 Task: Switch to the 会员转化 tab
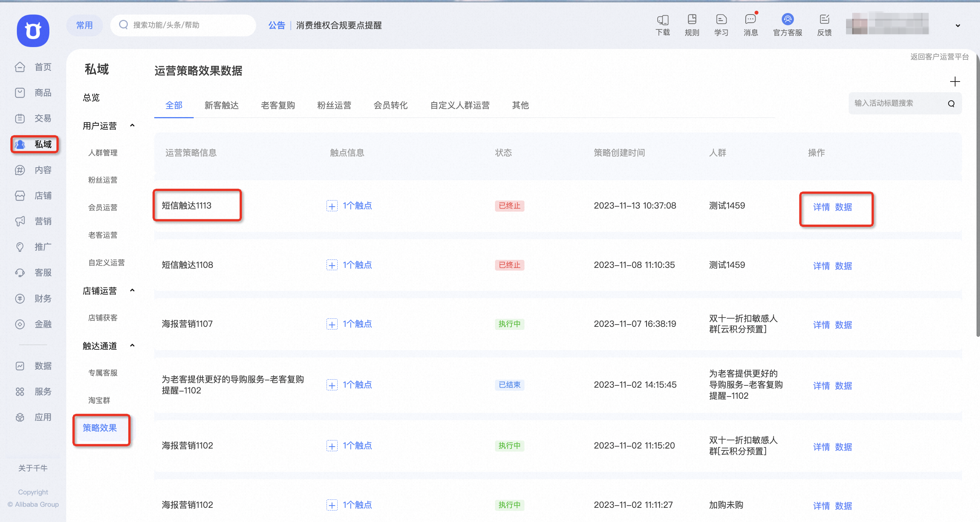click(390, 105)
